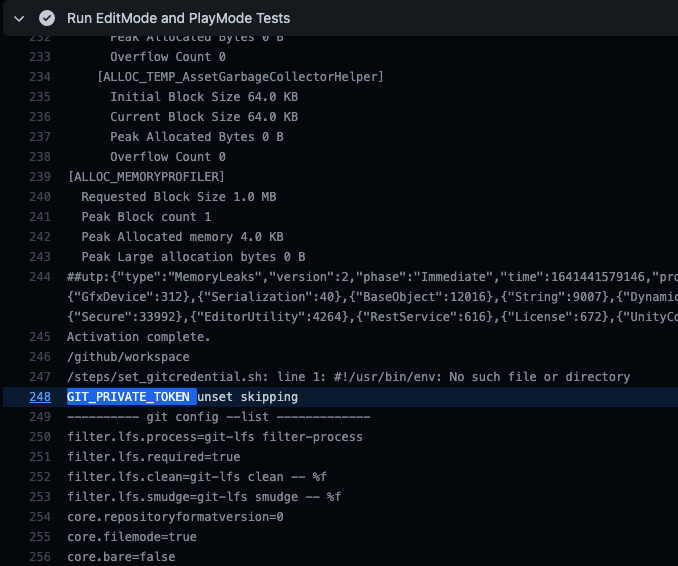Screen dimensions: 678x566
Task: Click the GfxDevice JSON continuation line
Action: (x=372, y=297)
